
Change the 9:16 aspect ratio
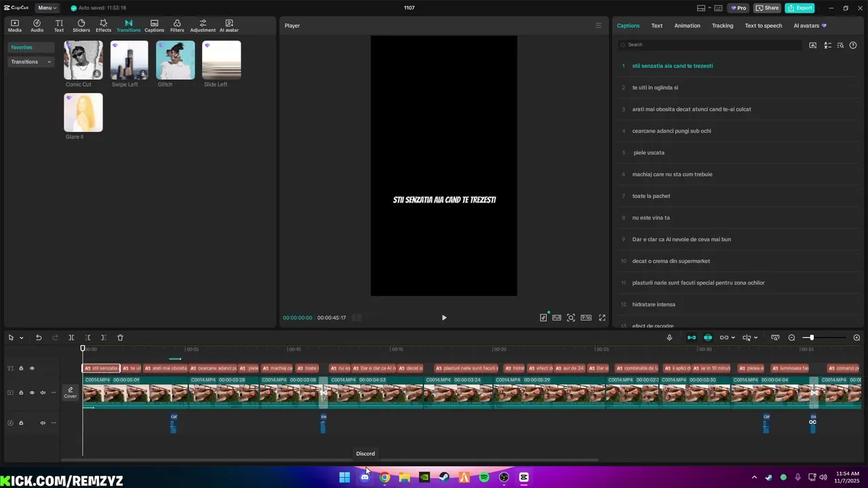coord(586,318)
